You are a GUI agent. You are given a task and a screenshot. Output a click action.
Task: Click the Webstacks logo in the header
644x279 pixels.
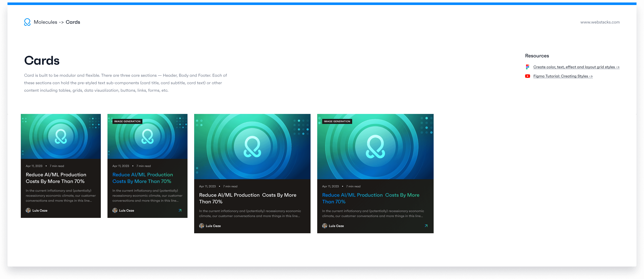click(x=27, y=22)
